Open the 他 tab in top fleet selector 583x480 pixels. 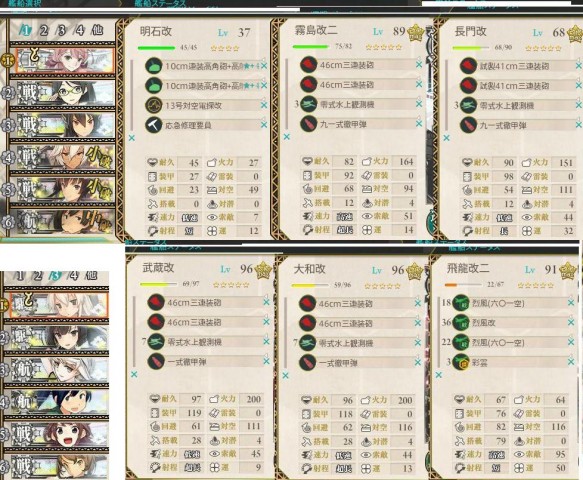tap(97, 30)
